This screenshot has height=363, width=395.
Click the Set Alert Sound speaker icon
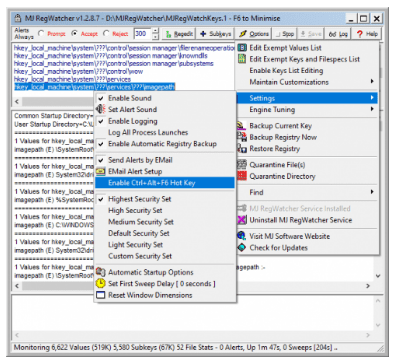pyautogui.click(x=100, y=109)
